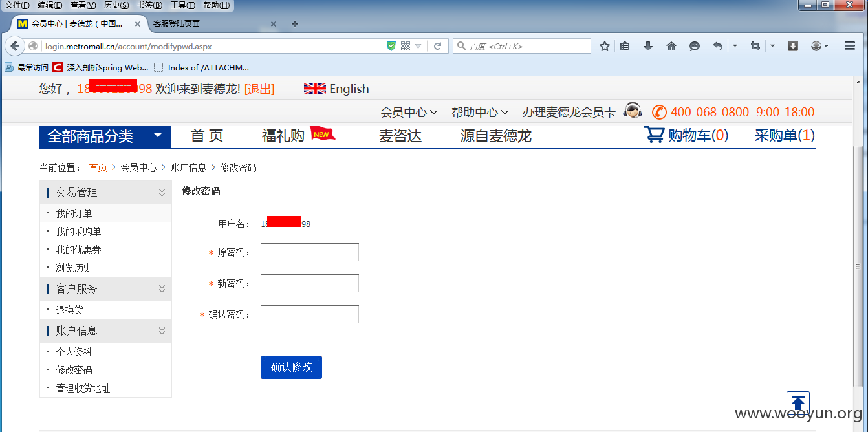Open the 帮助(H) menu
Image resolution: width=868 pixels, height=432 pixels.
point(216,5)
